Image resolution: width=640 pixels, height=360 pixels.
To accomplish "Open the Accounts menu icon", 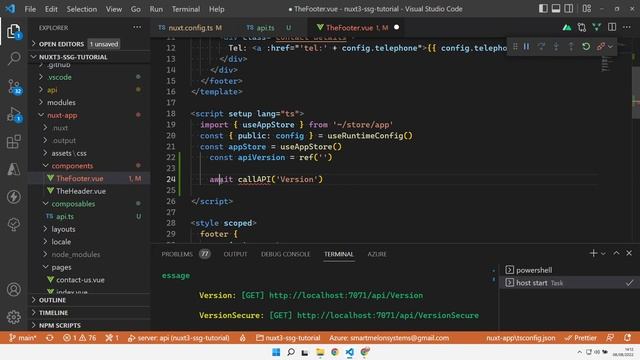I will [13, 289].
